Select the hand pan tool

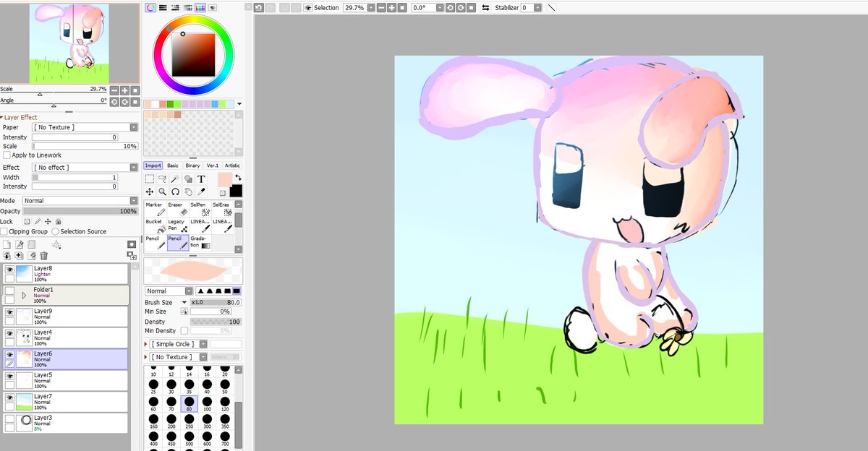click(188, 192)
